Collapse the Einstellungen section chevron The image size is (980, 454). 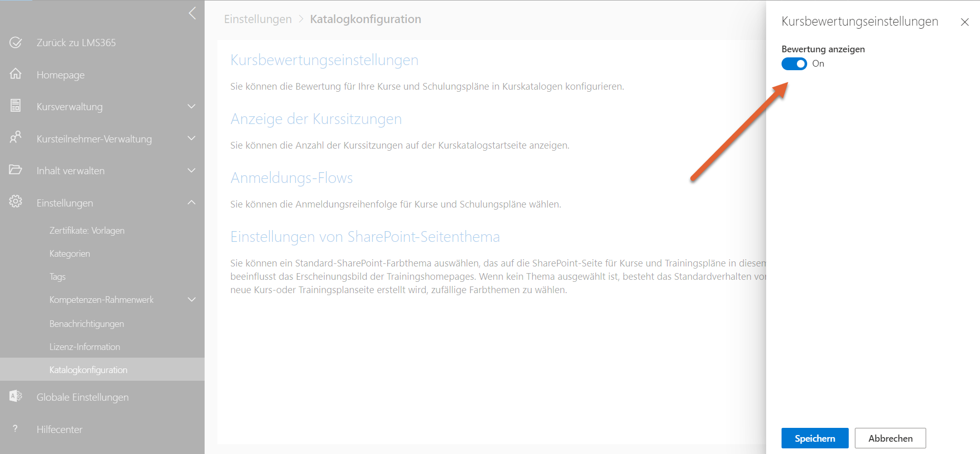click(191, 202)
